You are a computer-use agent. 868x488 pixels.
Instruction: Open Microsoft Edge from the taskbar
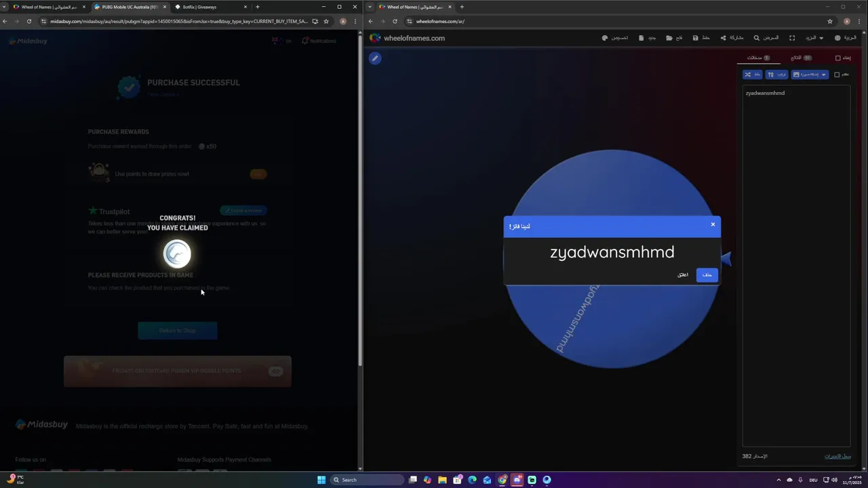click(x=472, y=480)
